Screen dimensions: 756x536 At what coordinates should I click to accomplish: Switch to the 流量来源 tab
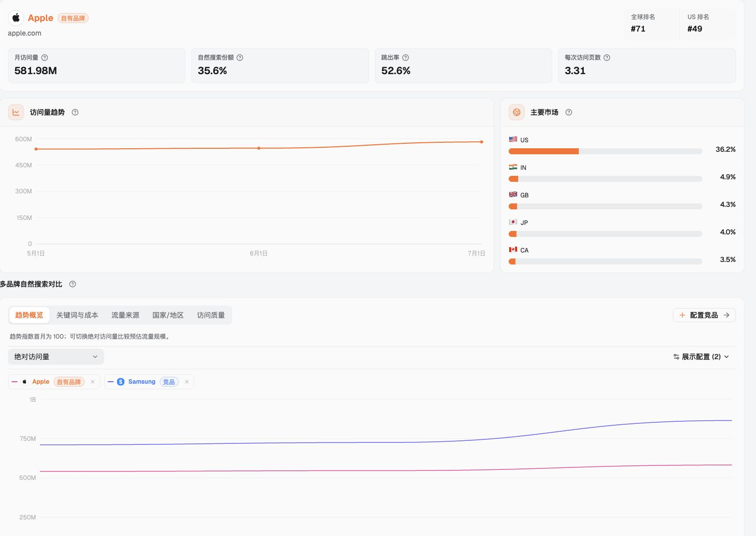coord(125,315)
